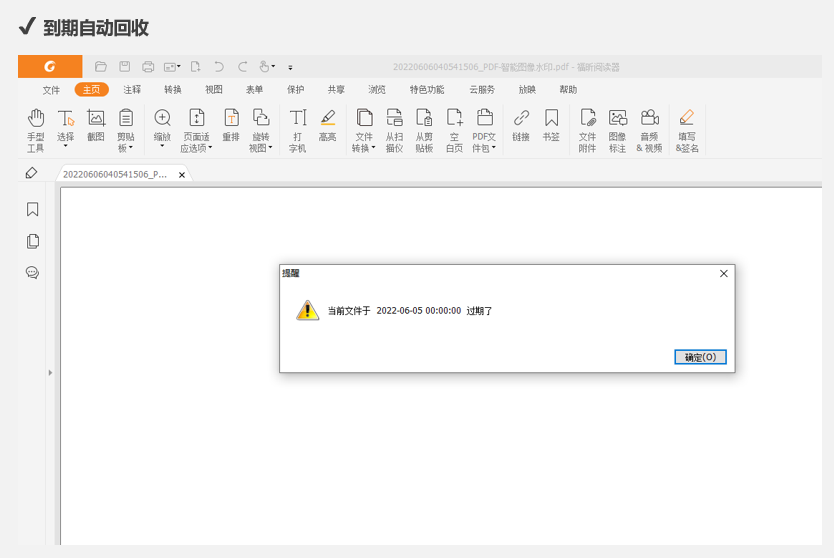Viewport: 834px width, 559px height.
Task: Switch to the 注释 (Comment) ribbon tab
Action: coord(132,90)
